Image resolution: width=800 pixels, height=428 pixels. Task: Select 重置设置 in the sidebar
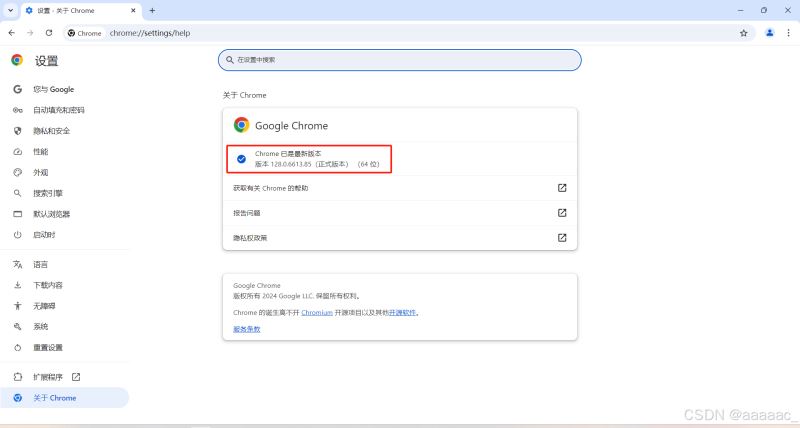click(x=47, y=347)
